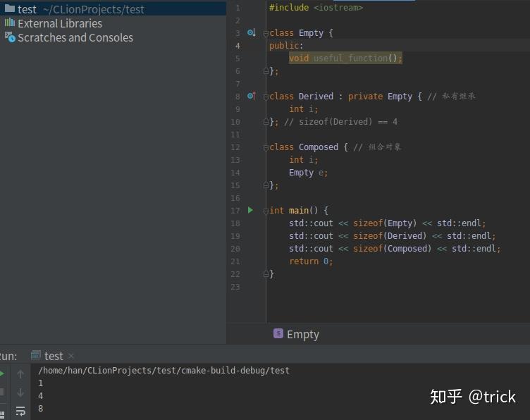530x420 pixels.
Task: Click fold end marker at line 22
Action: pos(266,274)
